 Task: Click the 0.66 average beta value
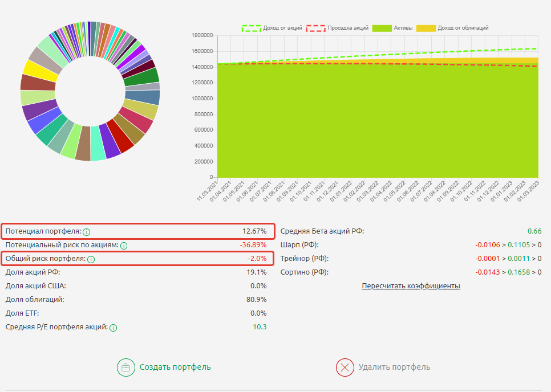click(534, 231)
